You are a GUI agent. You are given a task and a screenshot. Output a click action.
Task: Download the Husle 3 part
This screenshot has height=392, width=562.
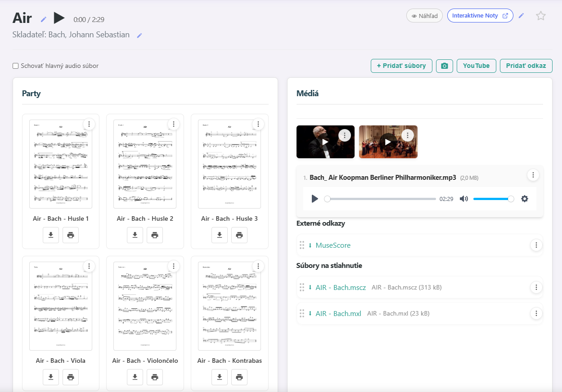(x=220, y=235)
